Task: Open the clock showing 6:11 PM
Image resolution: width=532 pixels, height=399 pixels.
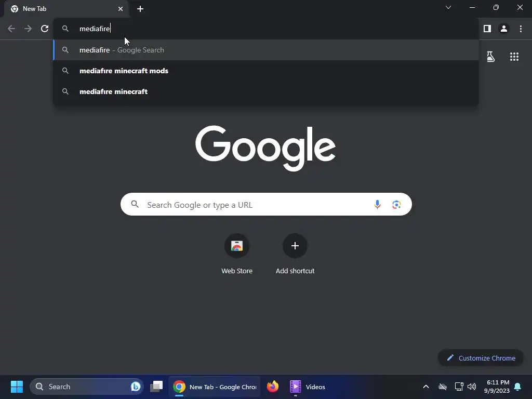Action: [497, 387]
